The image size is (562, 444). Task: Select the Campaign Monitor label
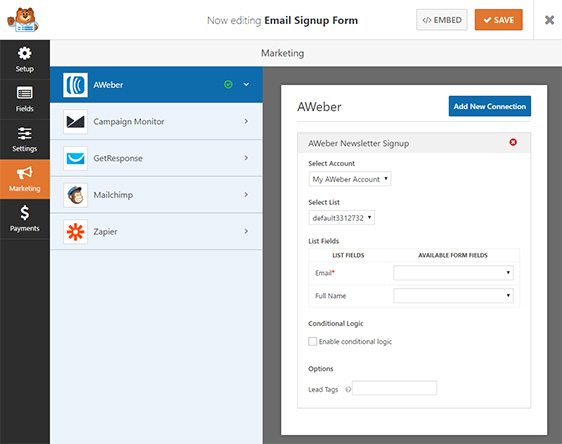(x=129, y=121)
